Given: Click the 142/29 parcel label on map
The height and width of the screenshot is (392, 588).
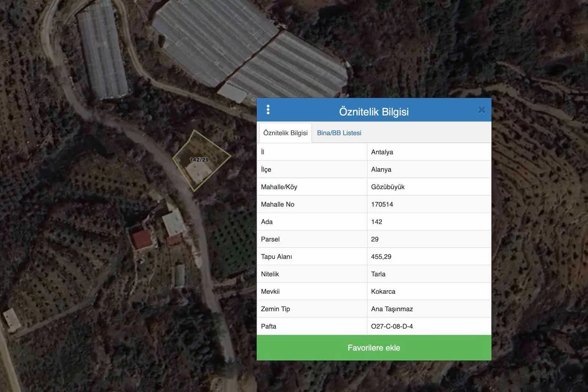Looking at the screenshot, I should (x=199, y=160).
